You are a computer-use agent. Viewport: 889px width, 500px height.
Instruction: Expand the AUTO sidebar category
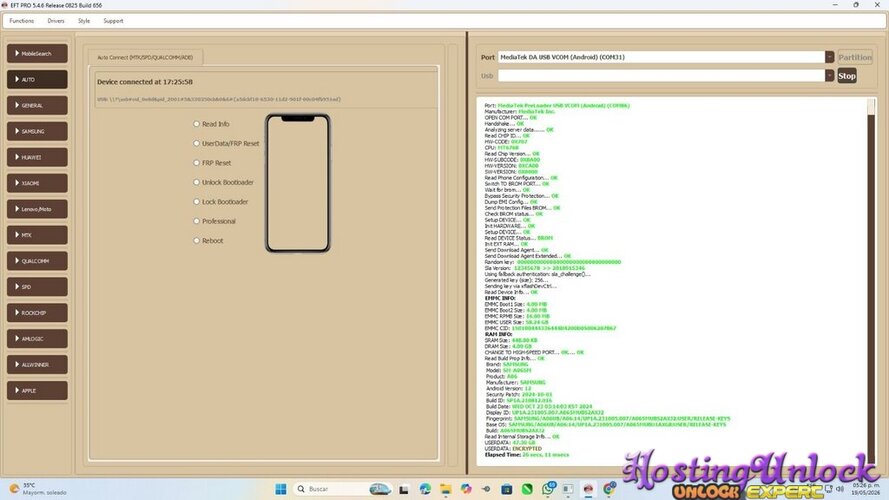pyautogui.click(x=37, y=79)
